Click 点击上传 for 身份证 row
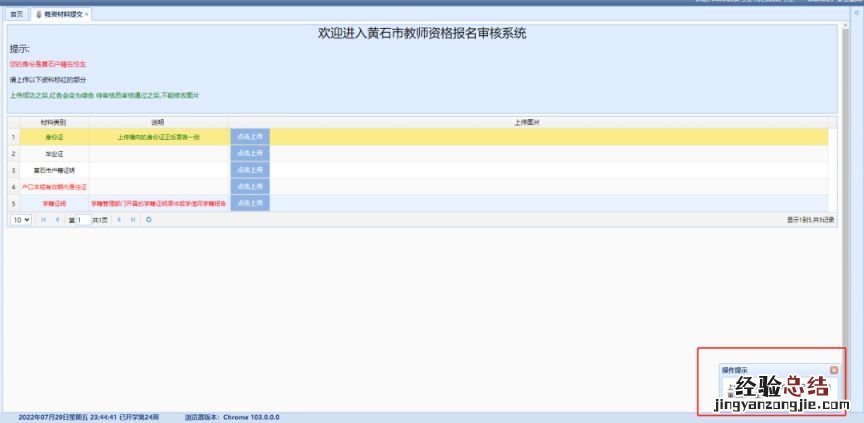 (250, 137)
